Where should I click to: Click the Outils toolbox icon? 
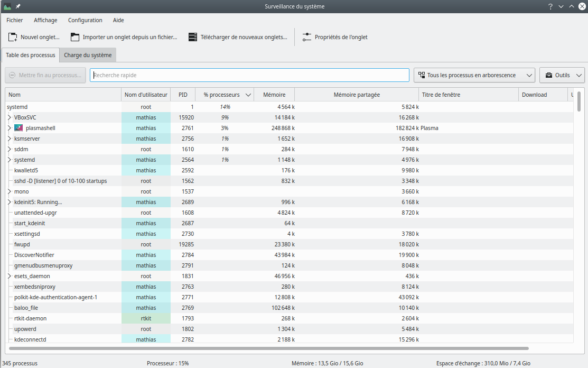click(x=549, y=75)
